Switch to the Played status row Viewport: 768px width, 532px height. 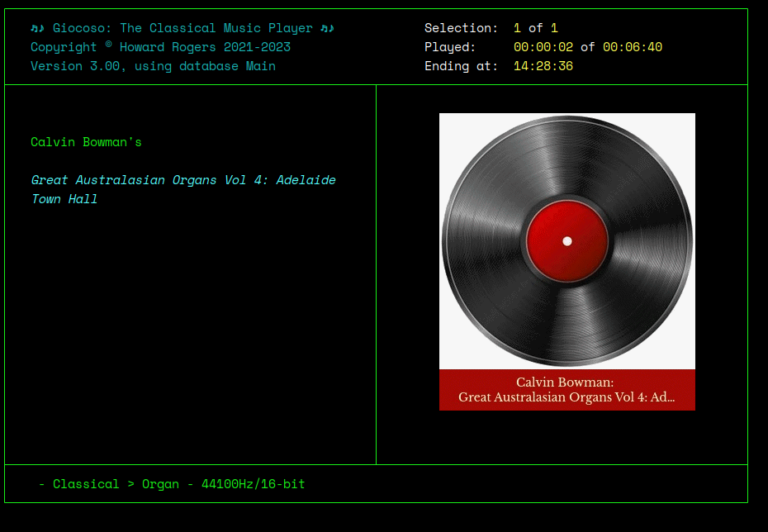(x=449, y=47)
